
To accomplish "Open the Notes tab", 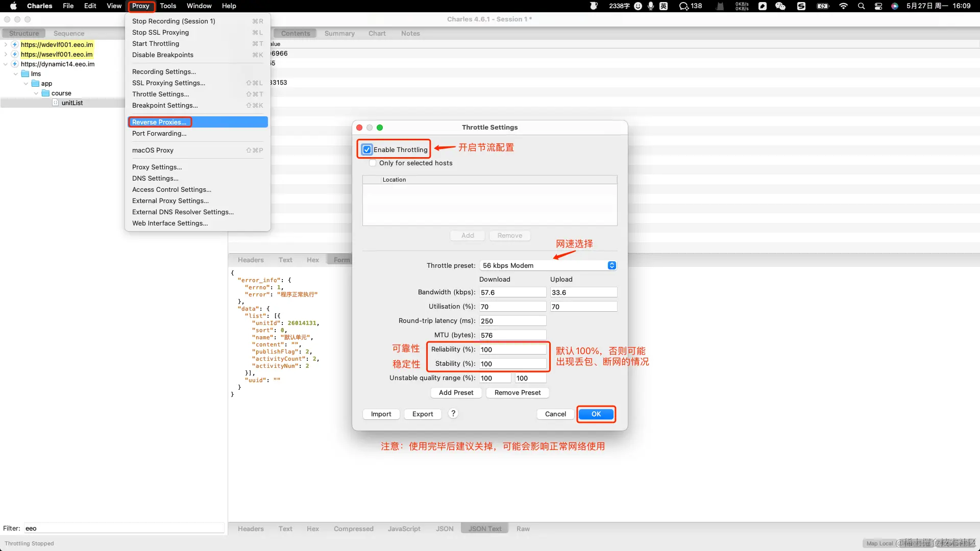I will tap(410, 33).
